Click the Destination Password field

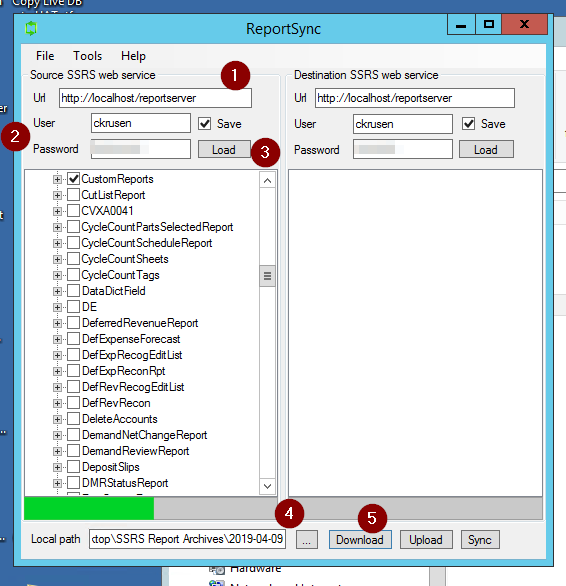point(403,149)
